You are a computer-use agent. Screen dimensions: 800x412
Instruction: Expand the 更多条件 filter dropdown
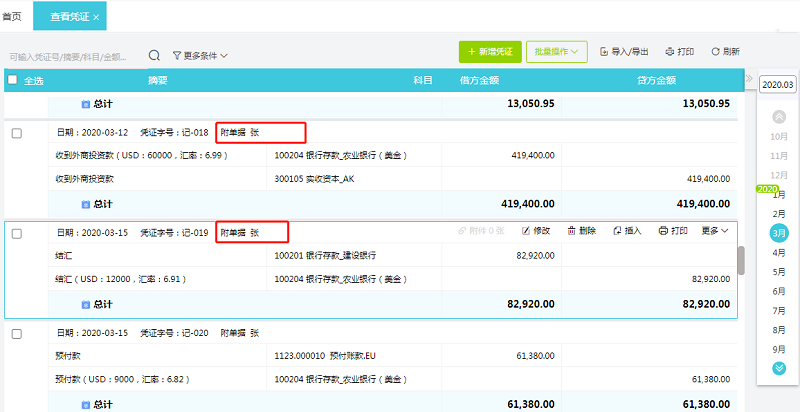200,56
